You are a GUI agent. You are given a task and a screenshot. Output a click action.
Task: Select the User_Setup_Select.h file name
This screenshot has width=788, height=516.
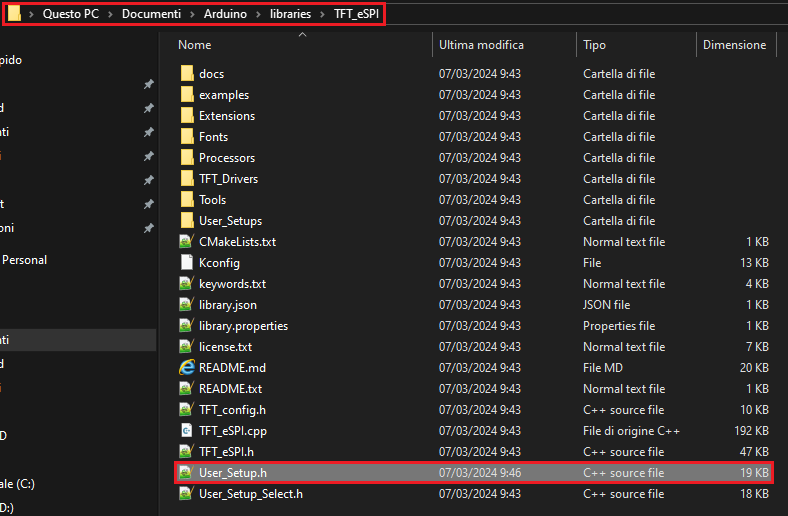[x=251, y=494]
